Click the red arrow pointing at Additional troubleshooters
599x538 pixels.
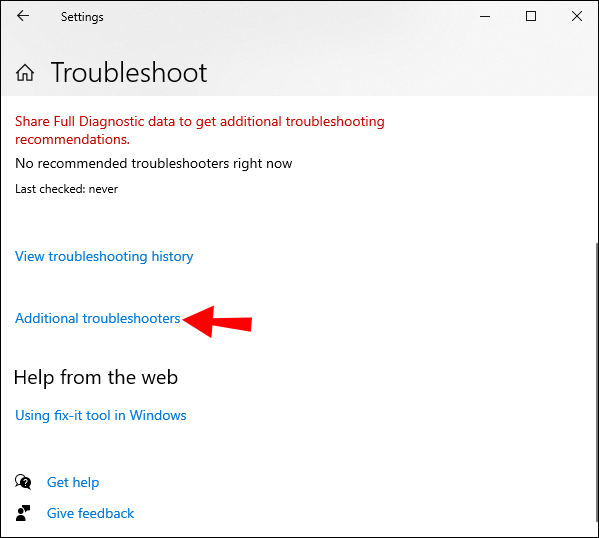(x=217, y=322)
